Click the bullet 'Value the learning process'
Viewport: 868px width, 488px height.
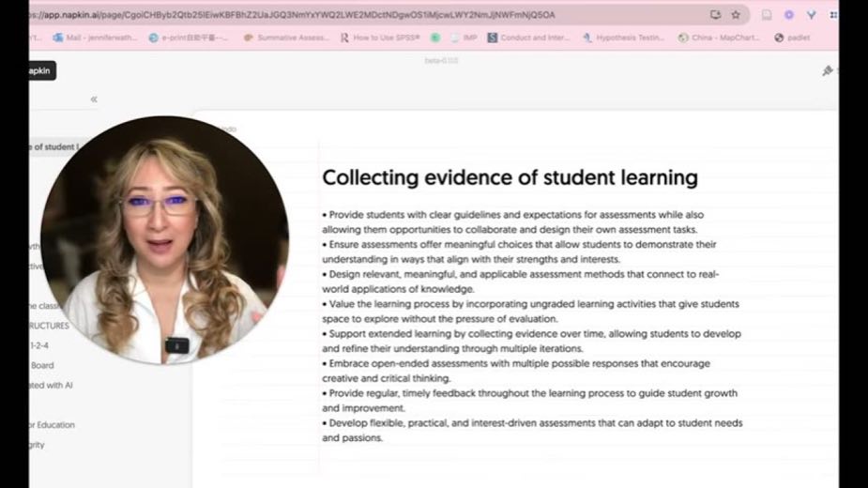[x=531, y=312]
